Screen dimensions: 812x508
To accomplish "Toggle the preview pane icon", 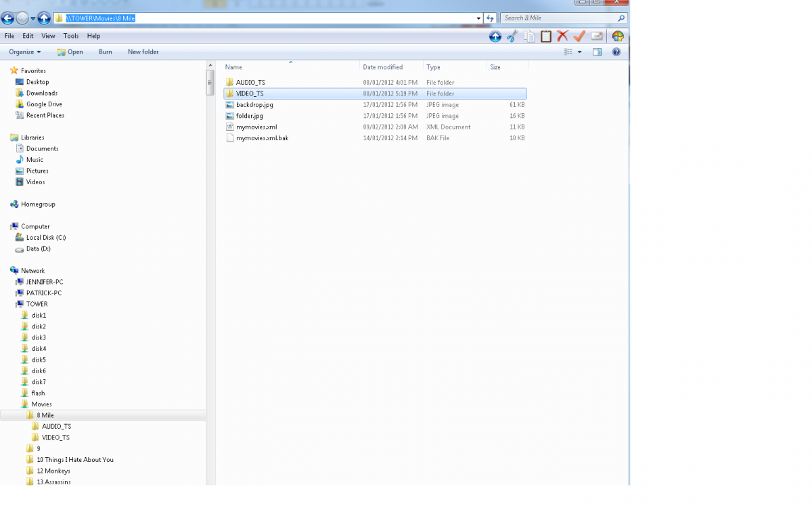I will 597,52.
